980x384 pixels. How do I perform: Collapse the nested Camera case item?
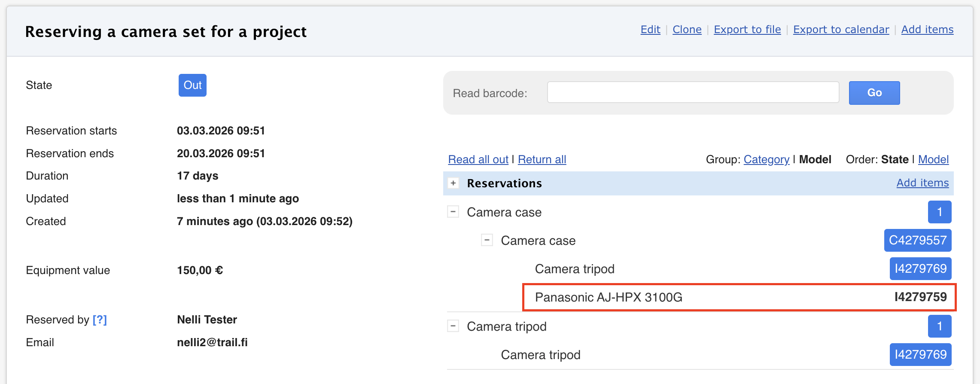click(487, 240)
